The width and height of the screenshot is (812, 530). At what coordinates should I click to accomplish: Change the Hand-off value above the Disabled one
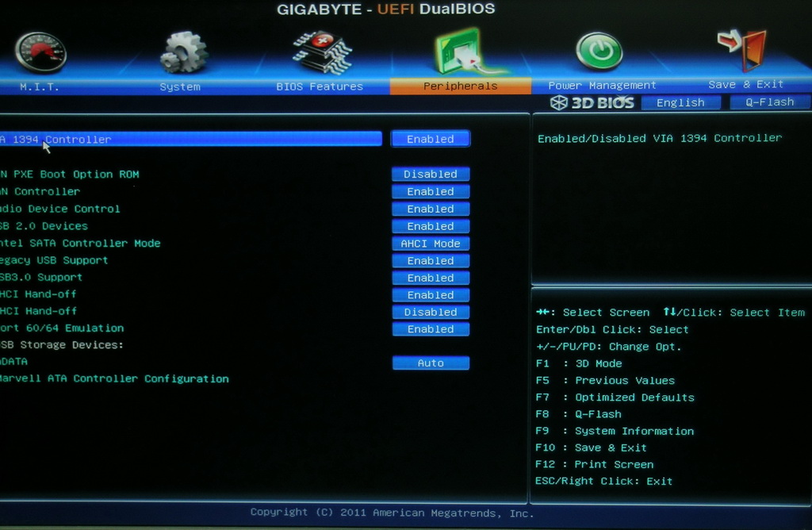pos(431,295)
